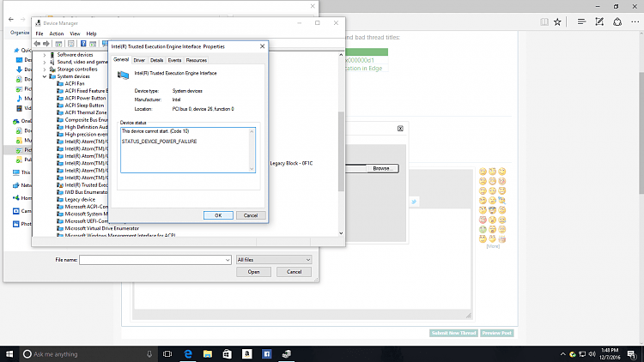Viewport: 644px width, 362px height.
Task: Switch to the Resources tab
Action: click(x=197, y=60)
